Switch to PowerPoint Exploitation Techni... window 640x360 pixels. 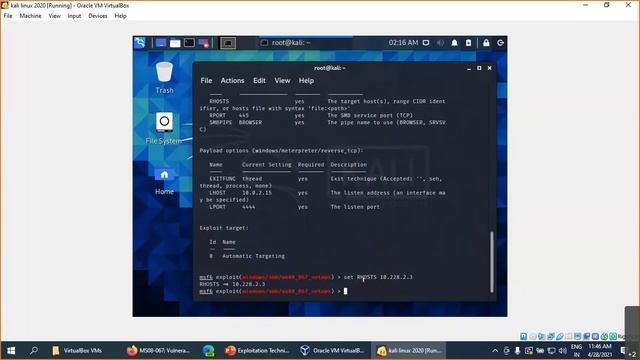[x=258, y=351]
